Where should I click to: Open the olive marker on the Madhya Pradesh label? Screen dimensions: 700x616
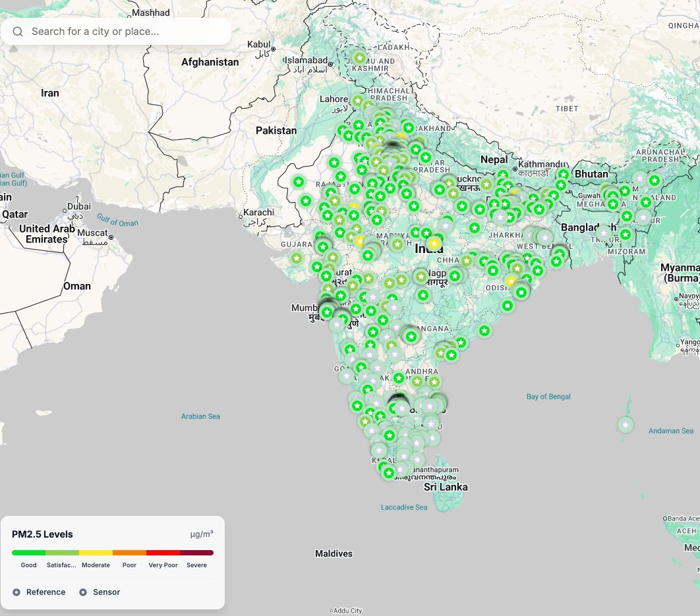397,244
